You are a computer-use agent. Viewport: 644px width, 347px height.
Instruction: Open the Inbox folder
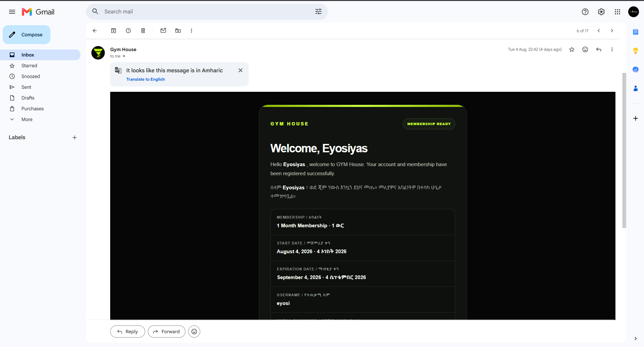point(40,55)
